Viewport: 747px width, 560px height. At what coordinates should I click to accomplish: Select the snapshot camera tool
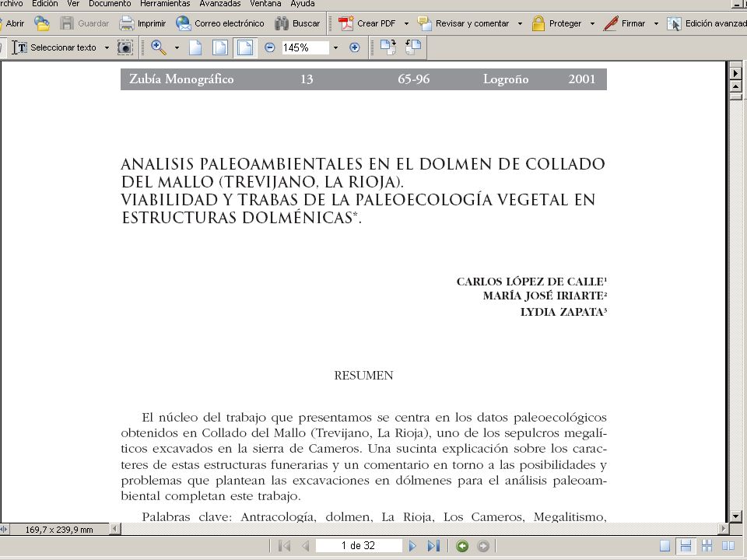point(124,47)
